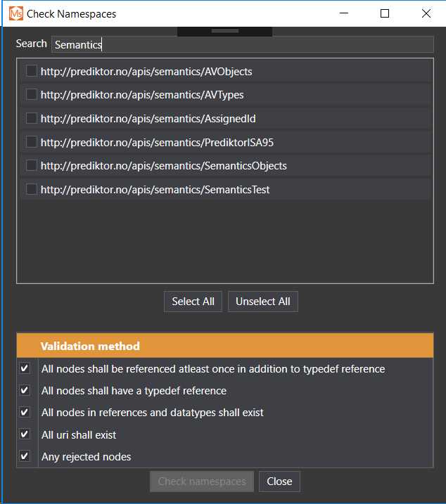This screenshot has height=504, width=446.
Task: Uncheck the 'Any rejected nodes' option
Action: click(25, 456)
